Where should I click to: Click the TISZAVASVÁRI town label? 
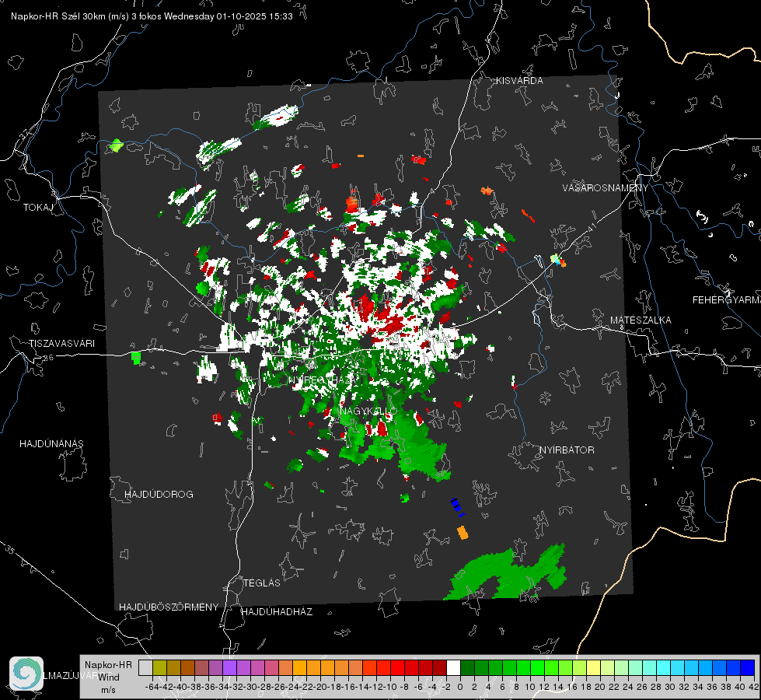(61, 344)
